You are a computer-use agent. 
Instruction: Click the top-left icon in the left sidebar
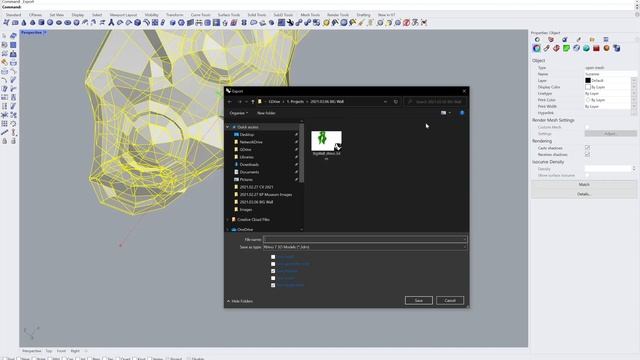click(x=4, y=36)
